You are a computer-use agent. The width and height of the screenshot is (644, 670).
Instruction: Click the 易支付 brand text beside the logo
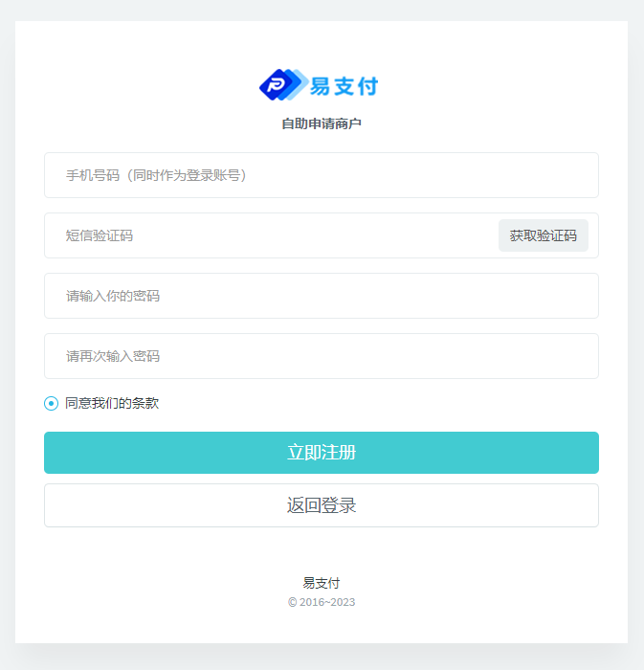[344, 86]
